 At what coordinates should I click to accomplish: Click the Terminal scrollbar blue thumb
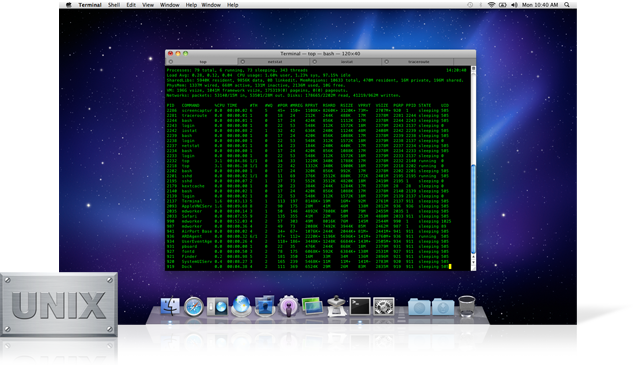point(473,208)
